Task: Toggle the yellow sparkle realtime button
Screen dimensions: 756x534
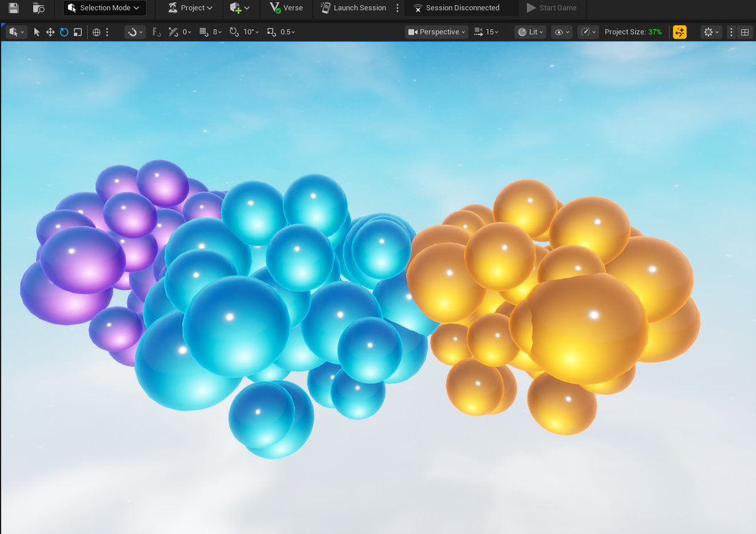Action: (x=680, y=32)
